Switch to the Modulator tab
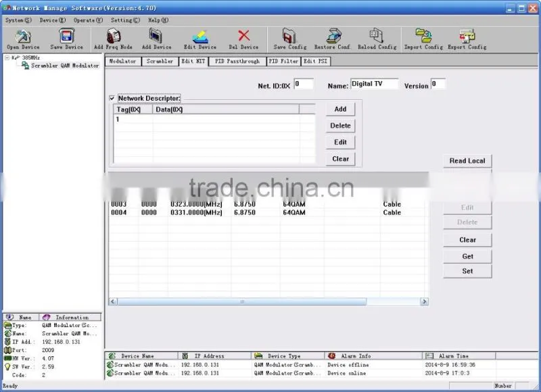 click(x=122, y=62)
